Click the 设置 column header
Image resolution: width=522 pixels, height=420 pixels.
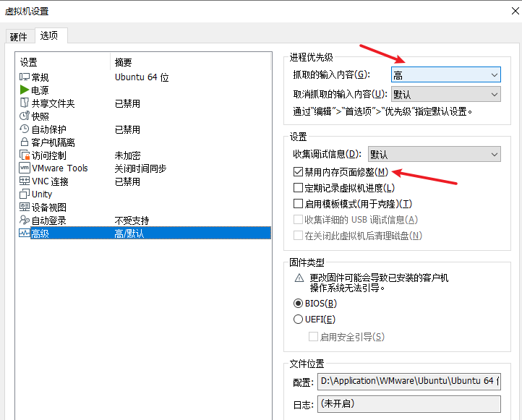63,62
